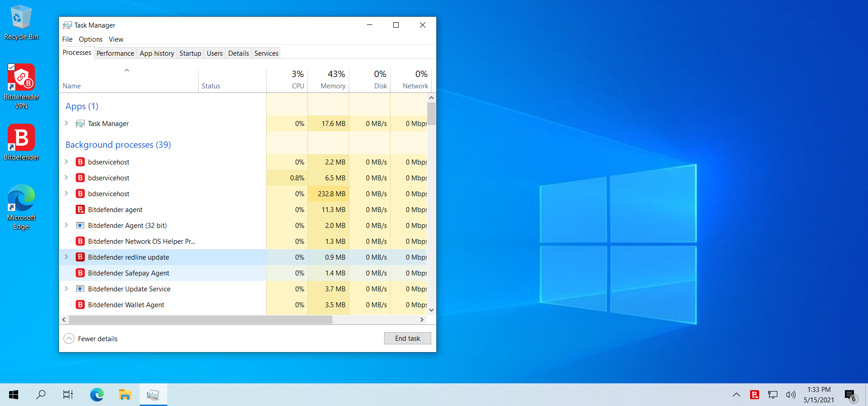Switch to the Details tab
Viewport: 868px width, 406px height.
[x=239, y=53]
